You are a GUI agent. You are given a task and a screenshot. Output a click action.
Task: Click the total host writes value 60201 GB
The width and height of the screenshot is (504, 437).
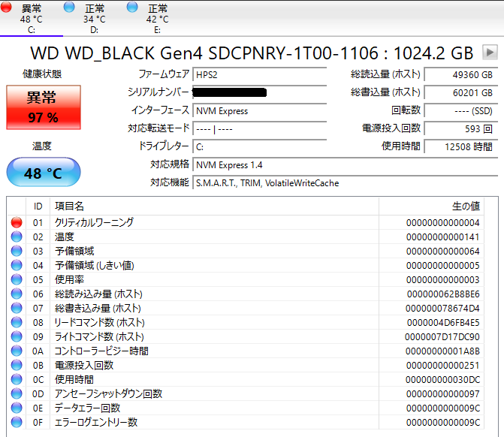[461, 92]
